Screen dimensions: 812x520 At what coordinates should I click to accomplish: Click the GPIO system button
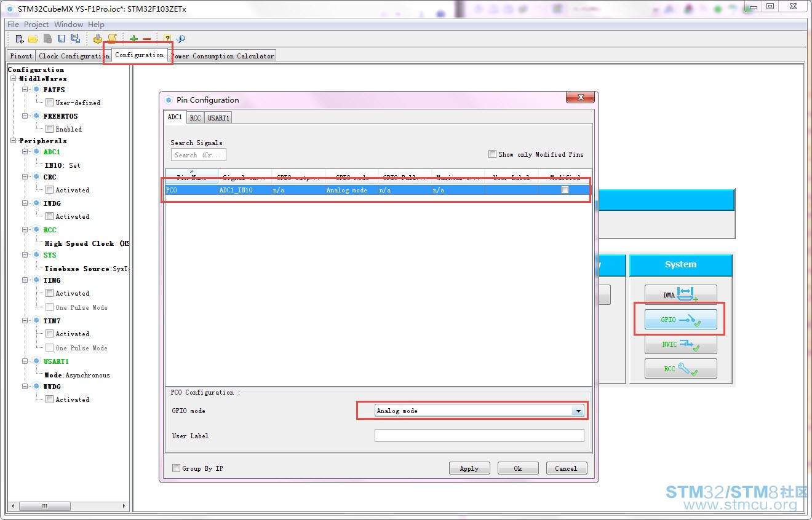pos(681,320)
